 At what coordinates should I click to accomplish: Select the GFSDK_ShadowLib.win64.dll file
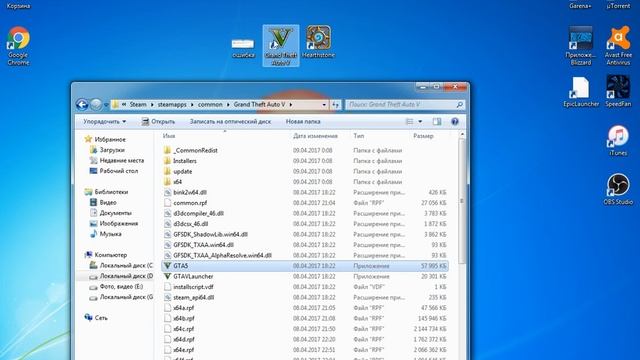click(206, 234)
